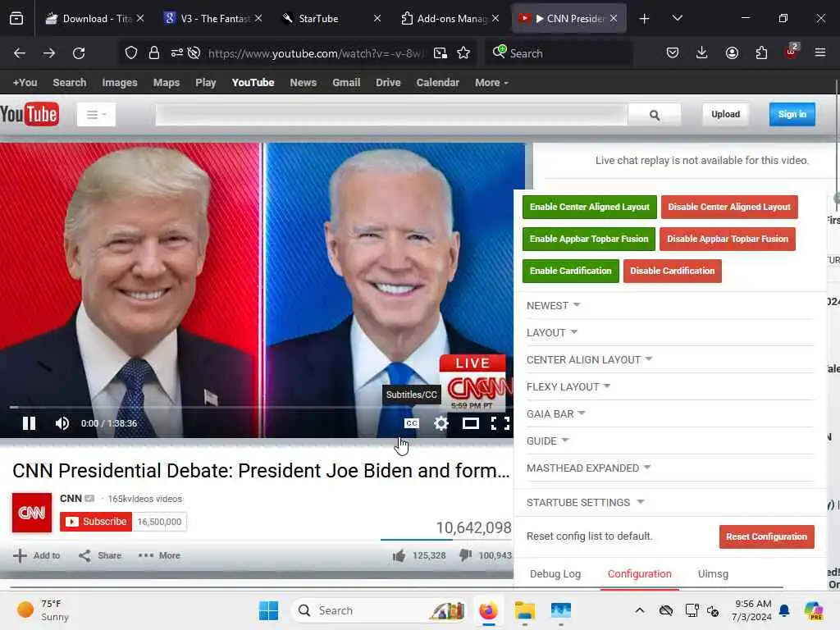
Task: Click into the YouTube search box
Action: click(x=391, y=115)
